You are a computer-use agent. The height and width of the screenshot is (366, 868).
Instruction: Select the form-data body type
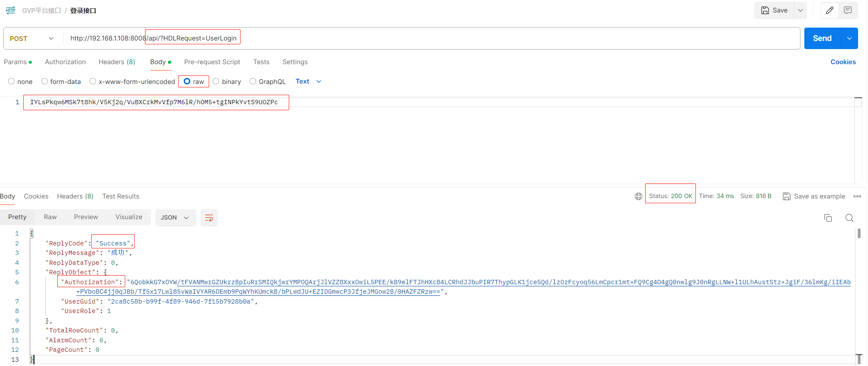(45, 81)
